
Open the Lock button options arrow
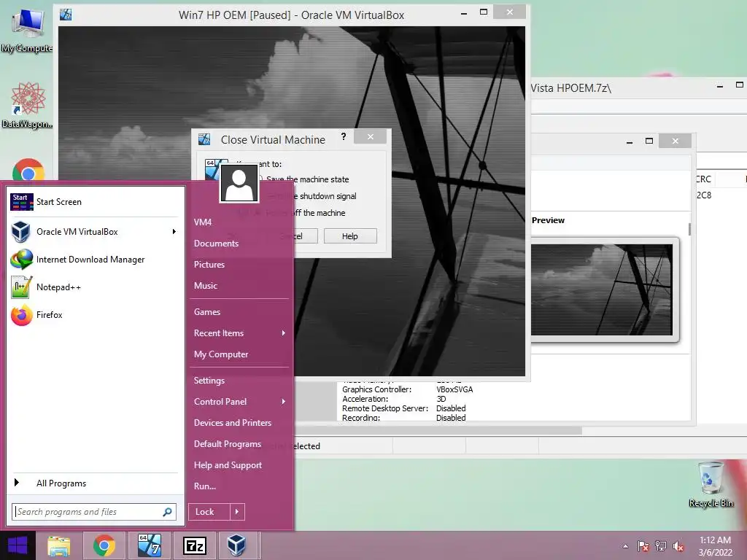pyautogui.click(x=237, y=512)
